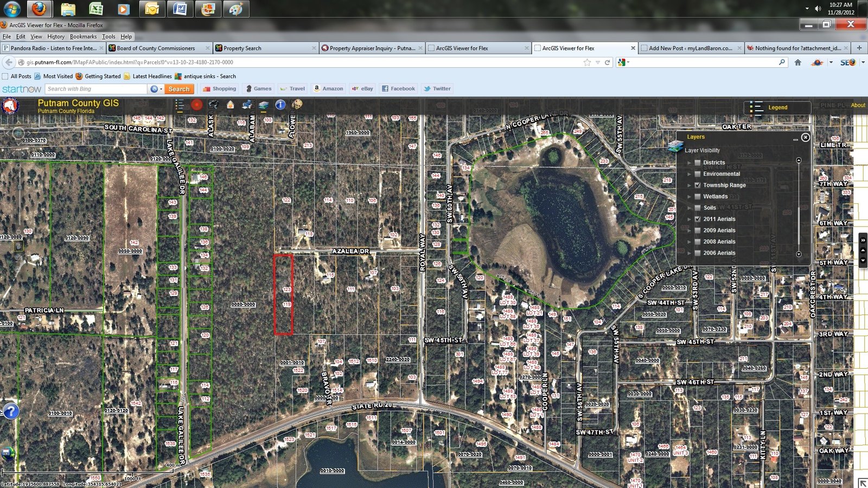The image size is (868, 488).
Task: Click the double-arrow expand icon on right edge
Action: 863,240
